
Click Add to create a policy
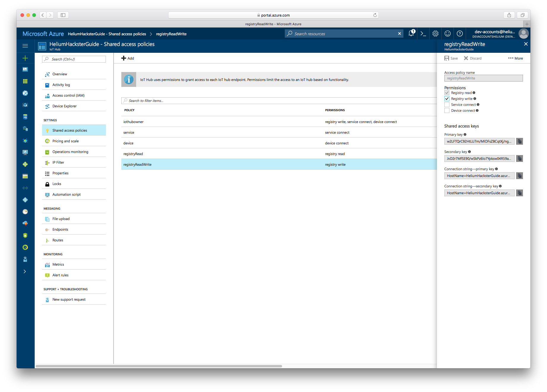[128, 58]
